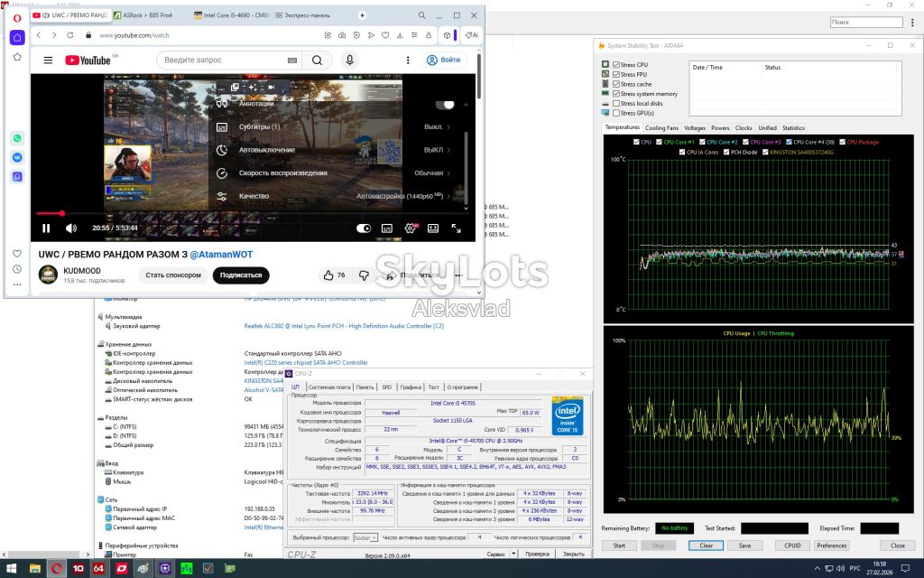Screen dimensions: 924x578
Task: Switch YouTube player to theater mode
Action: 433,228
